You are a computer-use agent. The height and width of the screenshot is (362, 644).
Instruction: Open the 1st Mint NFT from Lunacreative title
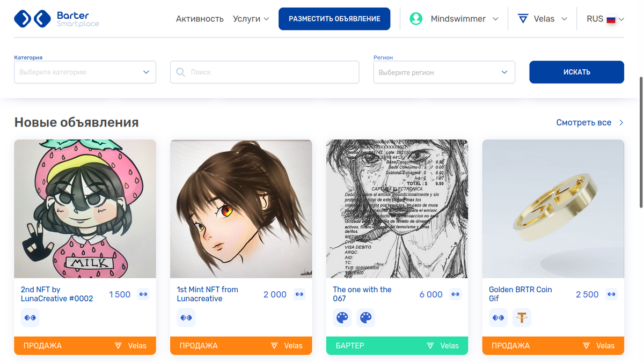(x=208, y=294)
